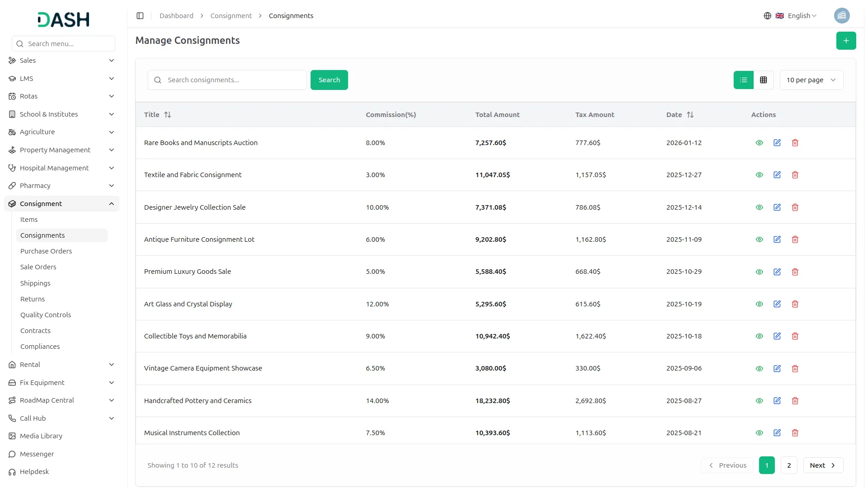Screen dimensions: 868x488
Task: Click the green plus button to add consignment
Action: [846, 40]
